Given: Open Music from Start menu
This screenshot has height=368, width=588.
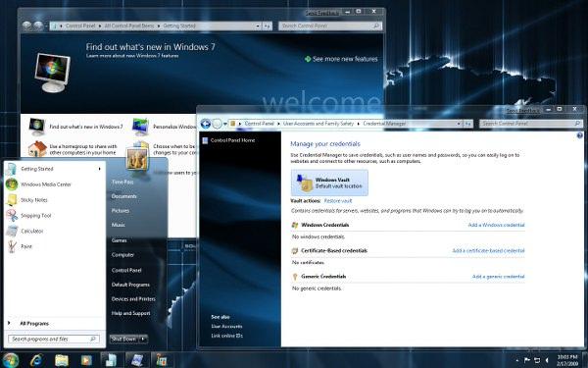Looking at the screenshot, I should click(x=119, y=225).
